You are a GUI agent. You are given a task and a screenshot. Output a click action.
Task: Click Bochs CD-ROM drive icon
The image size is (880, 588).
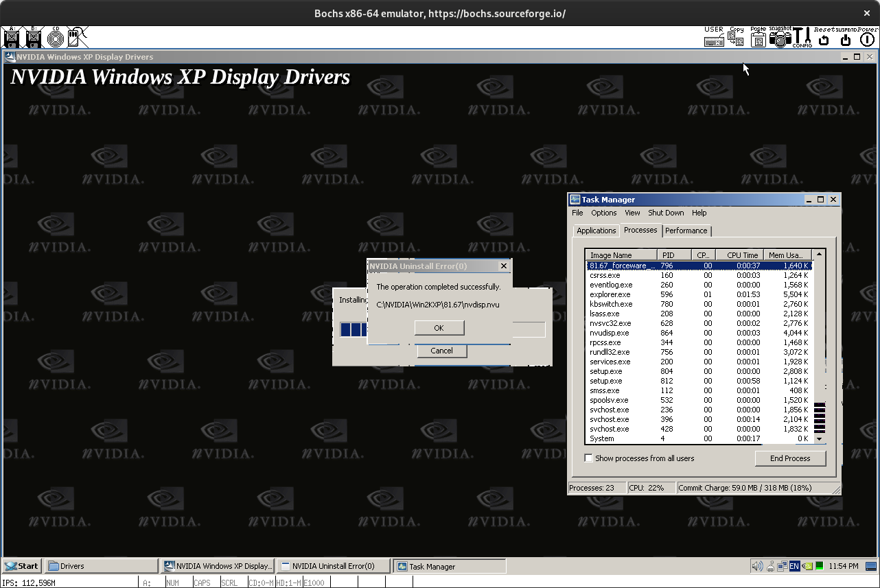click(56, 37)
